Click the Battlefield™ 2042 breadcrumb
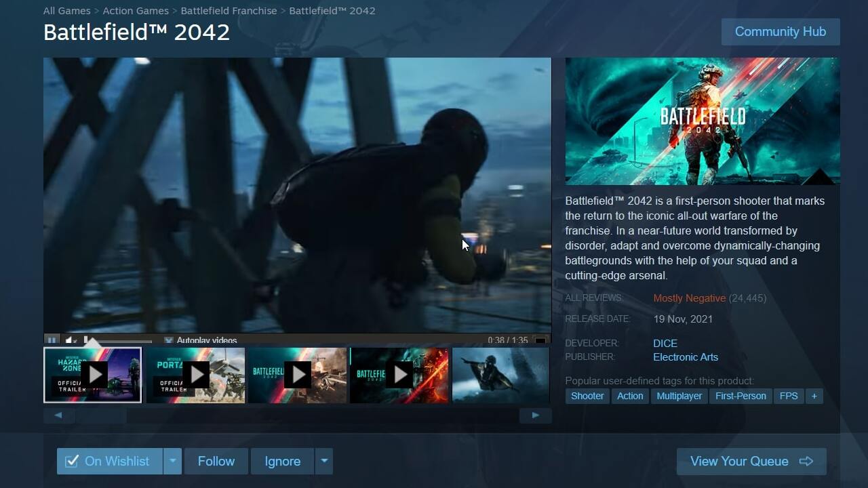The image size is (868, 488). click(x=332, y=11)
